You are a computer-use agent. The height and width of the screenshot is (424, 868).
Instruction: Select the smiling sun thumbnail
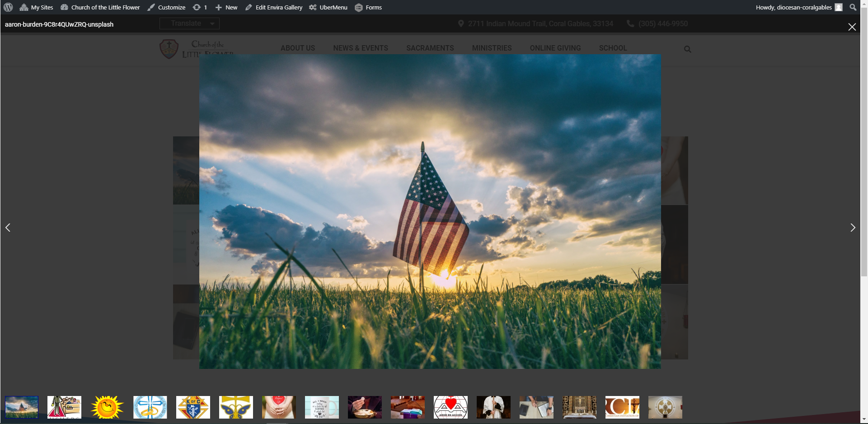pyautogui.click(x=107, y=407)
